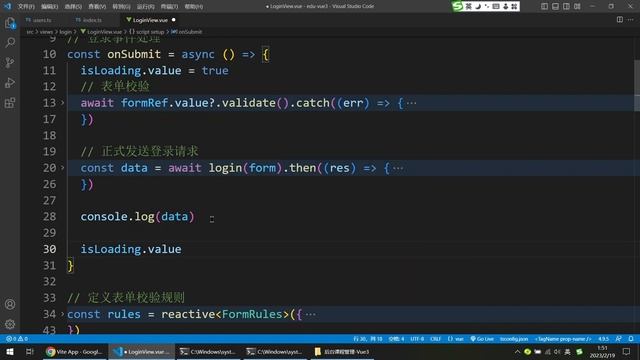Open the 帮助 (Help) menu

pos(194,7)
